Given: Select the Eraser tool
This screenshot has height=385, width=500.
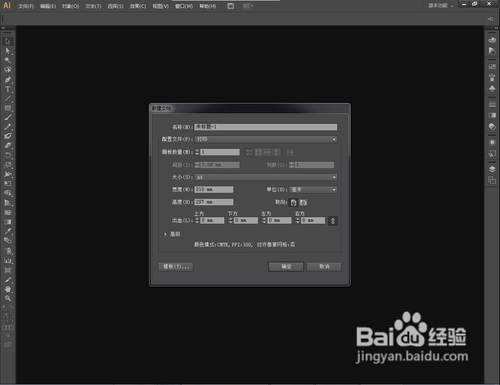Looking at the screenshot, I should (8, 145).
